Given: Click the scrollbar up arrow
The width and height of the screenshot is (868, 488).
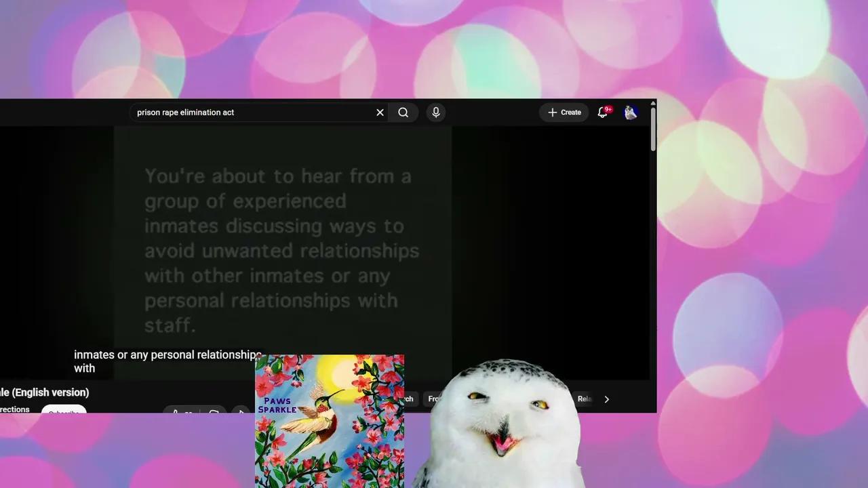Looking at the screenshot, I should [x=653, y=103].
